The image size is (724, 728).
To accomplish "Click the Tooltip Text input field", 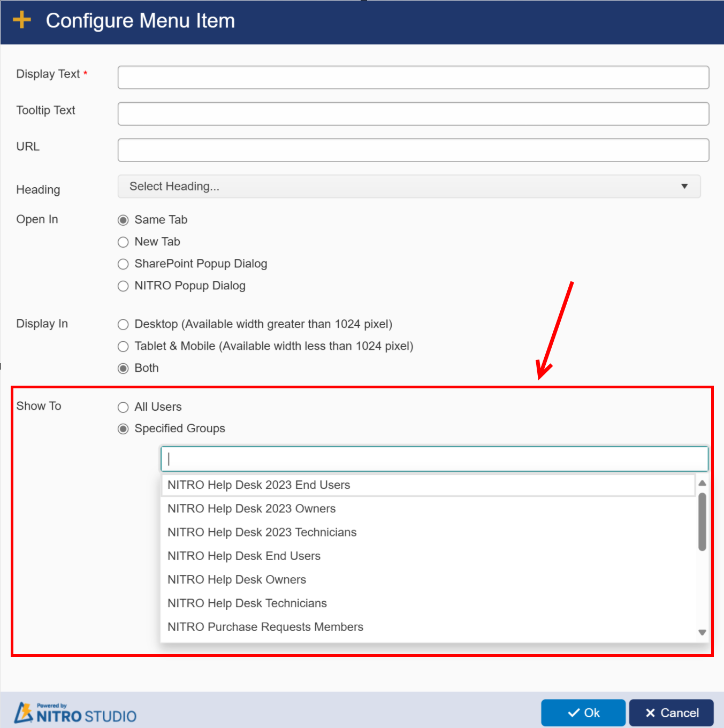I will click(413, 114).
